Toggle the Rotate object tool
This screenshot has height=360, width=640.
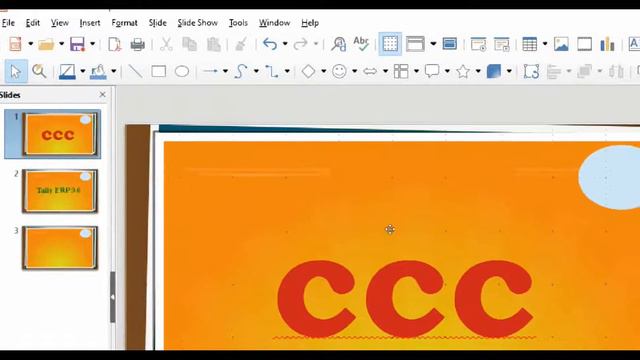(x=531, y=71)
